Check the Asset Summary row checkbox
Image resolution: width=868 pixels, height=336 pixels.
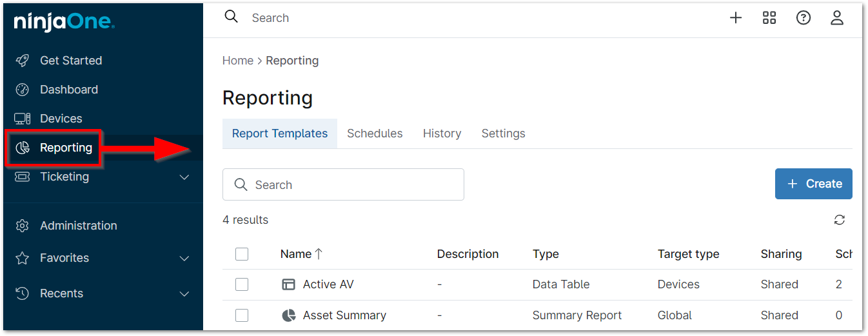tap(242, 315)
